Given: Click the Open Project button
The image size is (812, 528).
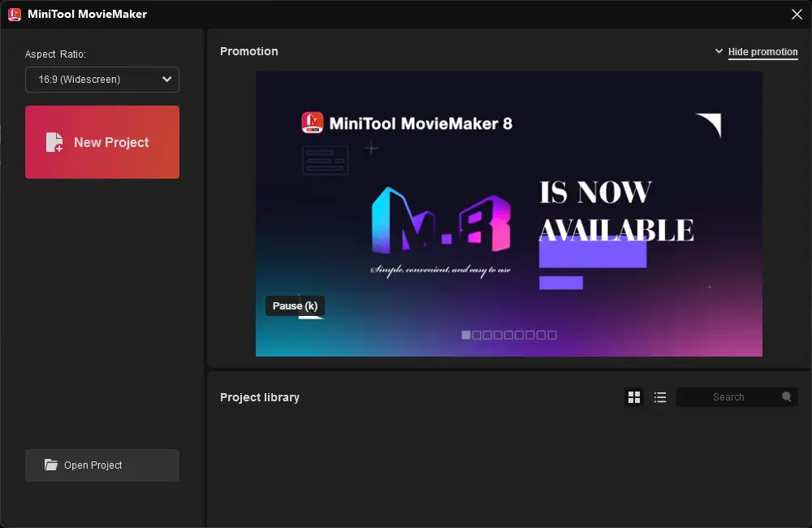Looking at the screenshot, I should (x=102, y=465).
